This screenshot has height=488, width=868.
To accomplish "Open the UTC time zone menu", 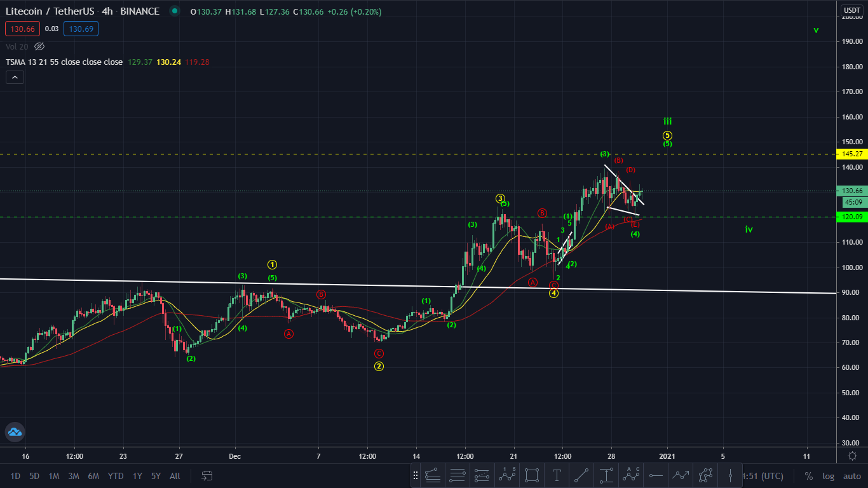I will point(764,476).
